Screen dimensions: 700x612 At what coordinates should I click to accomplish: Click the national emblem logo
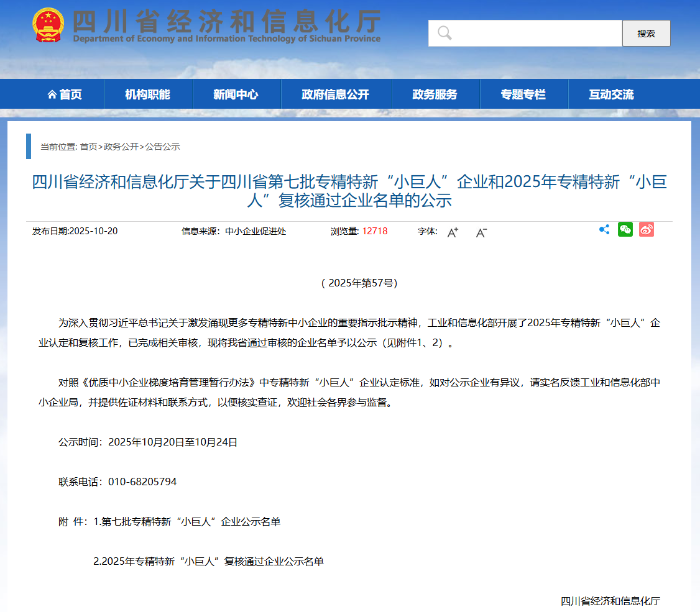48,25
